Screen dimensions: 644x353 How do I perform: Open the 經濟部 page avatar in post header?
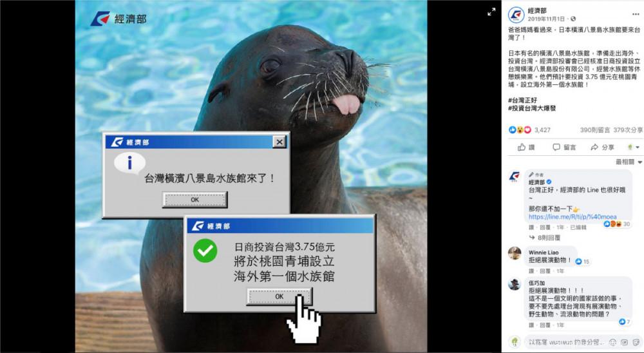pyautogui.click(x=516, y=15)
